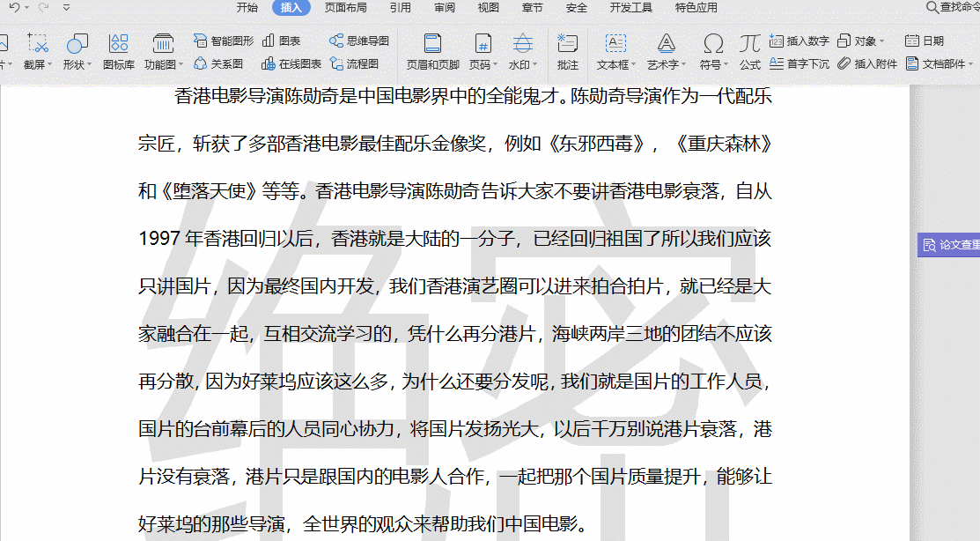The height and width of the screenshot is (541, 980).
Task: Click the 截屏 screenshot icon
Action: click(38, 44)
